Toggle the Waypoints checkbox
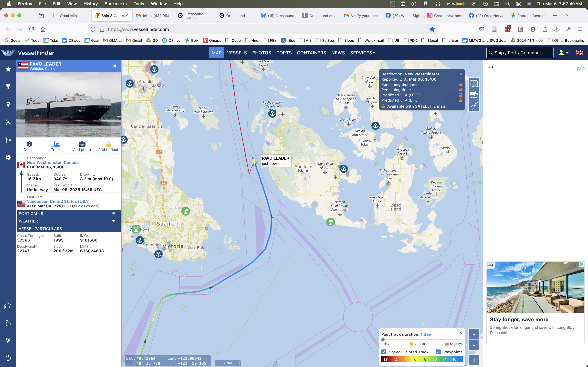 pyautogui.click(x=438, y=352)
